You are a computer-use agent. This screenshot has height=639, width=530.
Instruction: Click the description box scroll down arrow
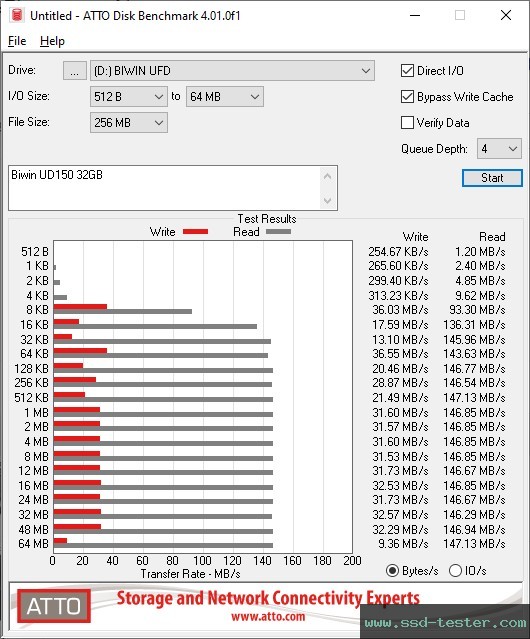pos(328,201)
